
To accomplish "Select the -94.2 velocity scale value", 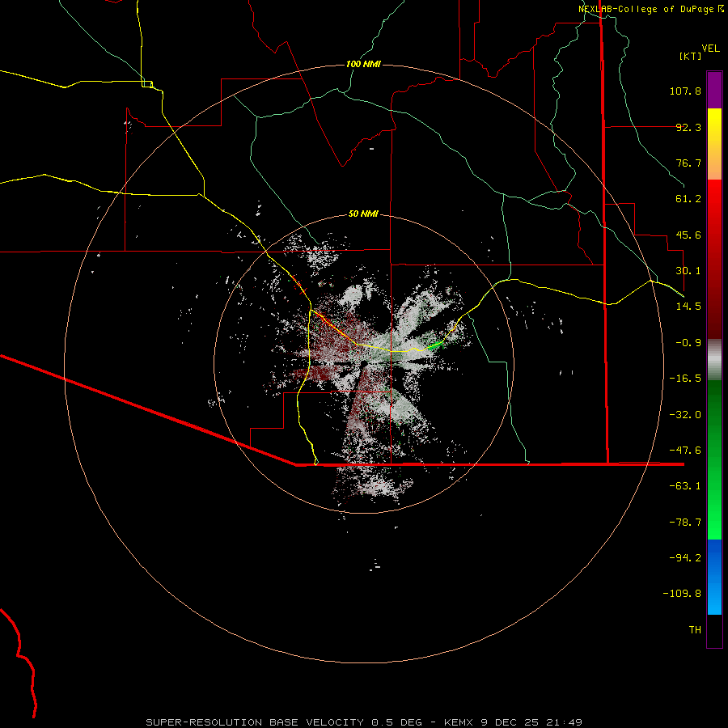I will (685, 558).
